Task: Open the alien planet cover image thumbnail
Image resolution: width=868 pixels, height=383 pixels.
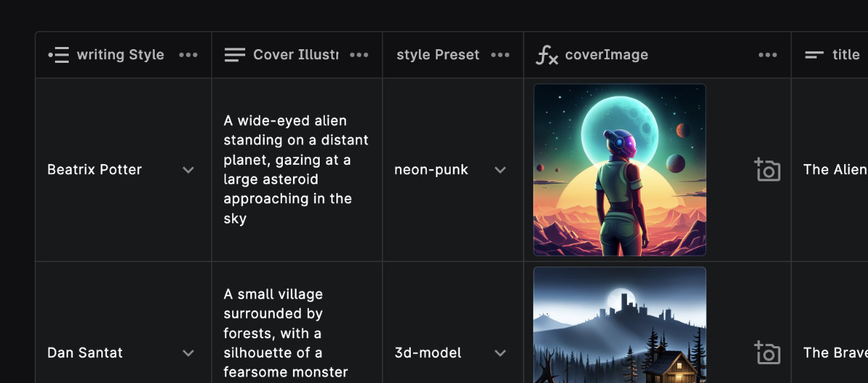Action: [619, 170]
